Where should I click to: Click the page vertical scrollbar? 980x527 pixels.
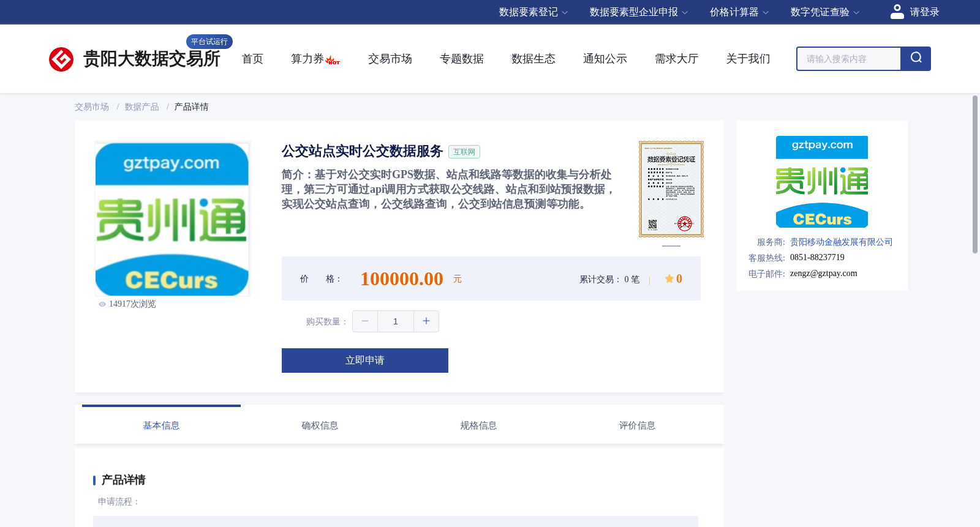coord(975,174)
